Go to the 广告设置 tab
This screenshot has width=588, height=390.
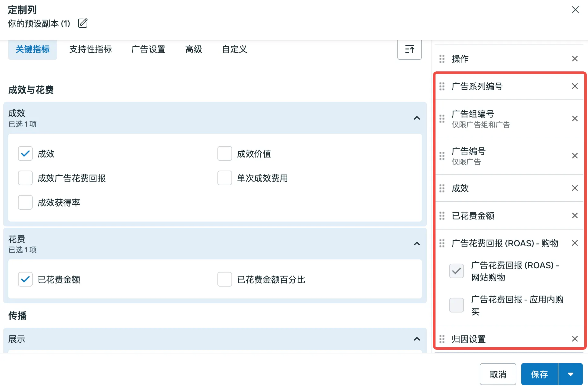tap(149, 49)
